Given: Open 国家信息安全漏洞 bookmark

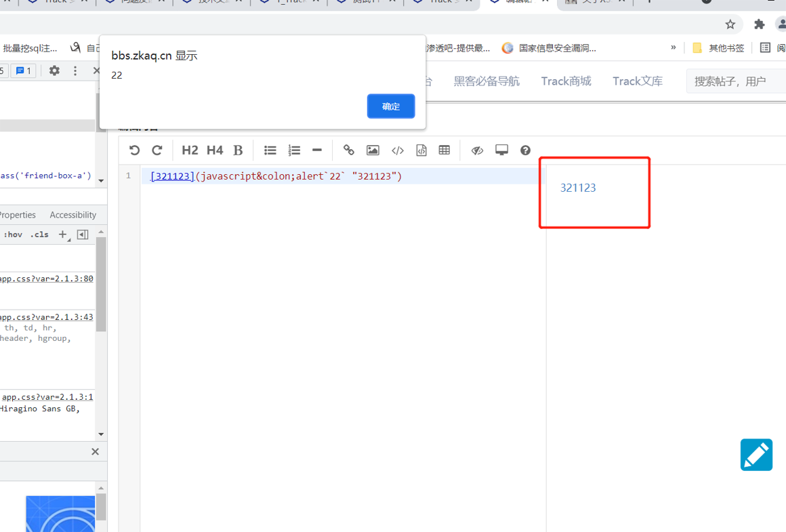Looking at the screenshot, I should [x=550, y=48].
